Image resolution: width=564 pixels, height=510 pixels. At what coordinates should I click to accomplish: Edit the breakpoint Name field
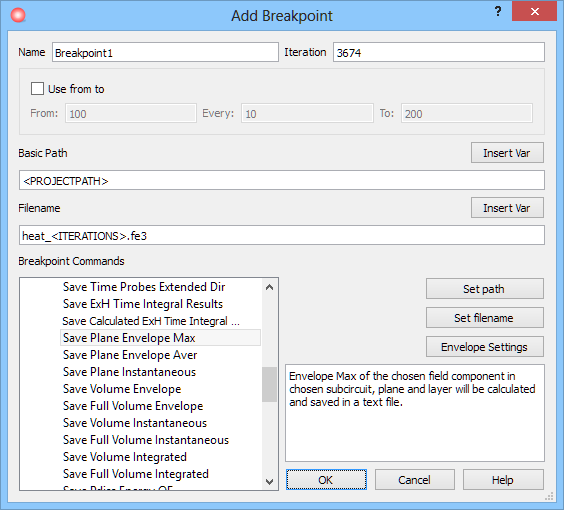click(165, 53)
